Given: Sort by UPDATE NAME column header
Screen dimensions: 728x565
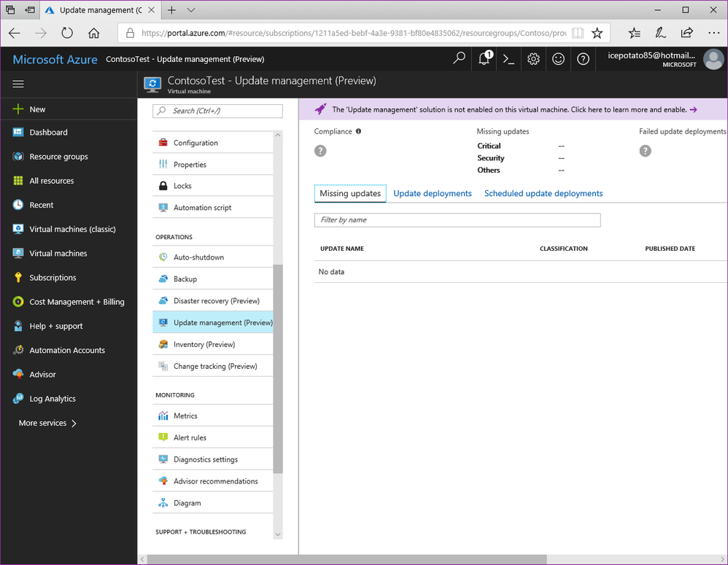Looking at the screenshot, I should [341, 249].
